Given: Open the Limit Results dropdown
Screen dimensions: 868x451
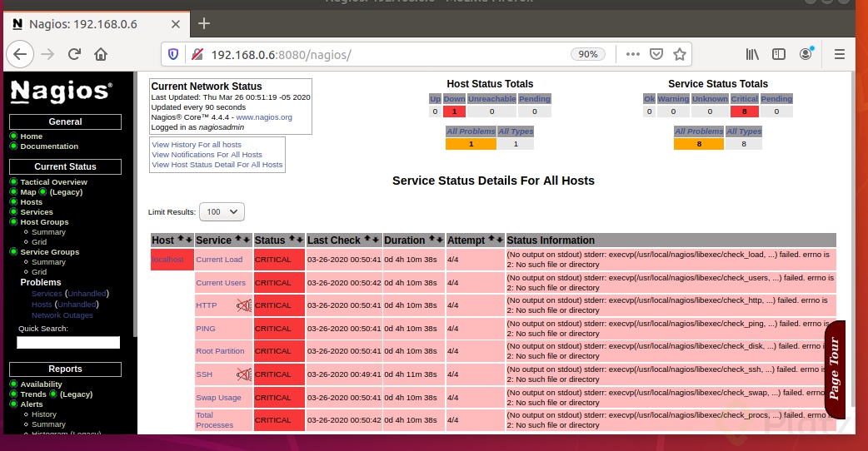Looking at the screenshot, I should (x=222, y=211).
